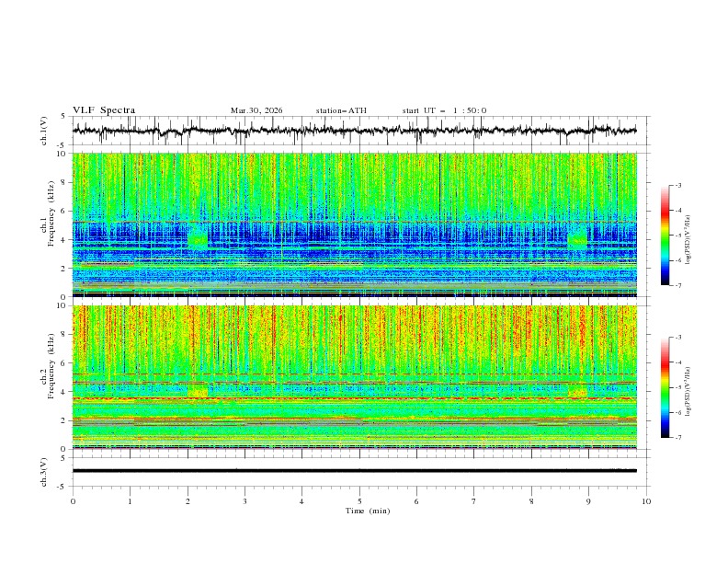Click the green burst patch near minute 9 in ch.1 spectrogram

[577, 240]
